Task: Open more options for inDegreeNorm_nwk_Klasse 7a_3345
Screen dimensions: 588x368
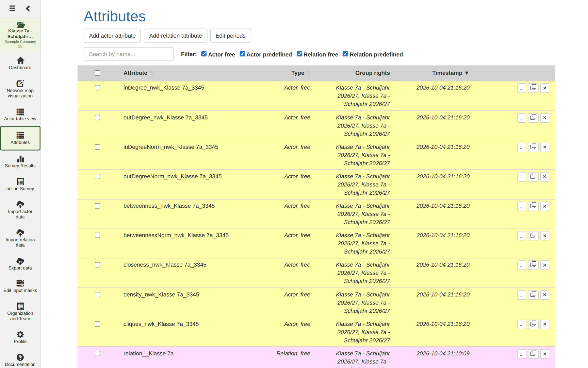Action: (x=522, y=147)
